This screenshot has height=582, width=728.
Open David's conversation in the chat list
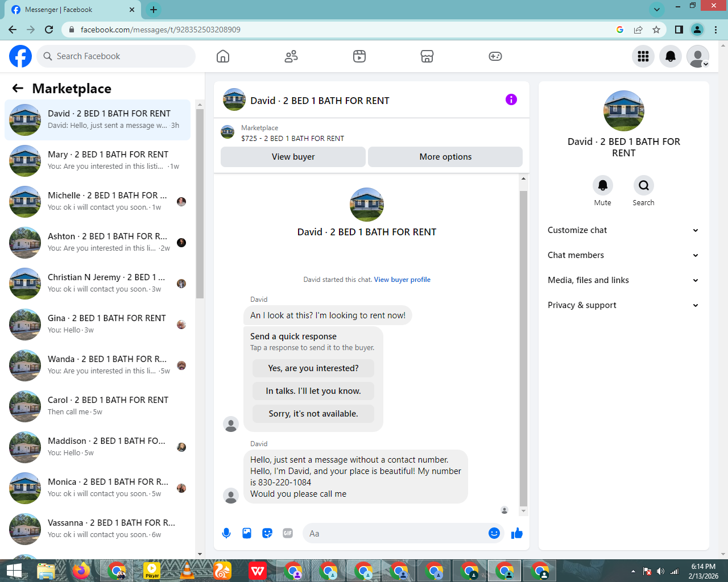[97, 120]
